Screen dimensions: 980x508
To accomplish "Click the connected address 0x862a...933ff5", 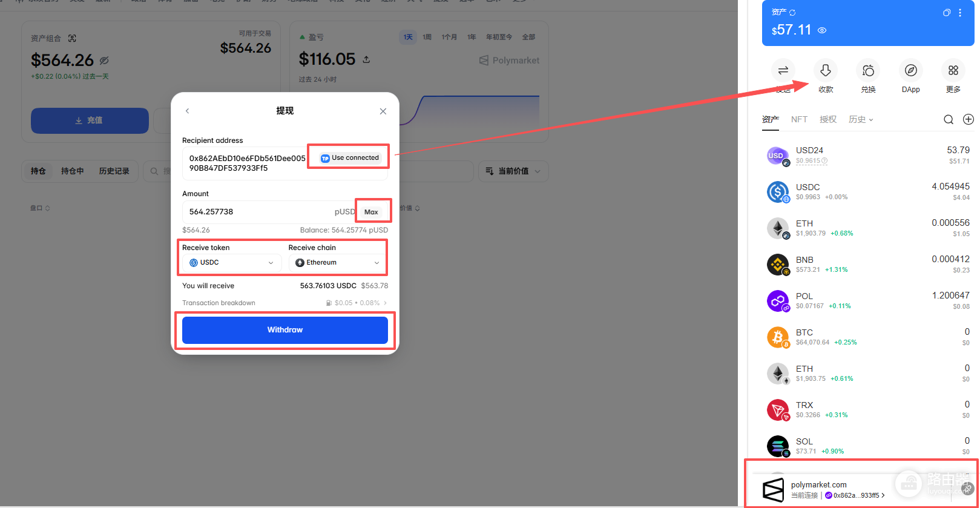I will click(x=855, y=495).
